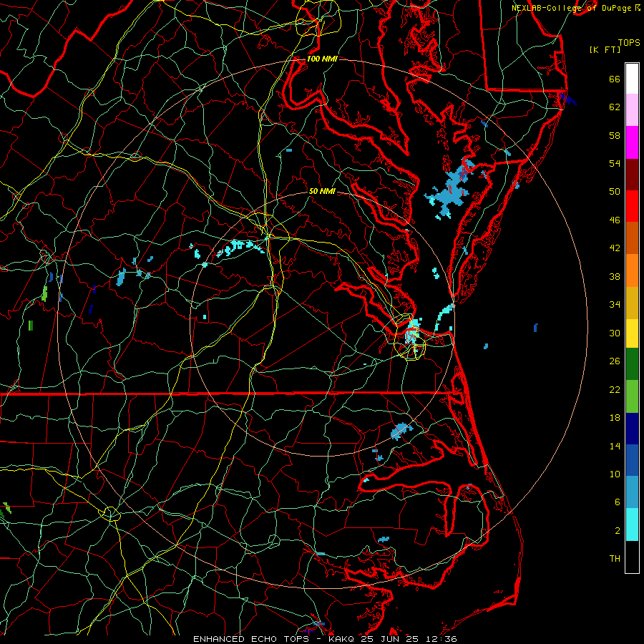
Task: Select the magenta swatch in the color scale
Action: [632, 142]
